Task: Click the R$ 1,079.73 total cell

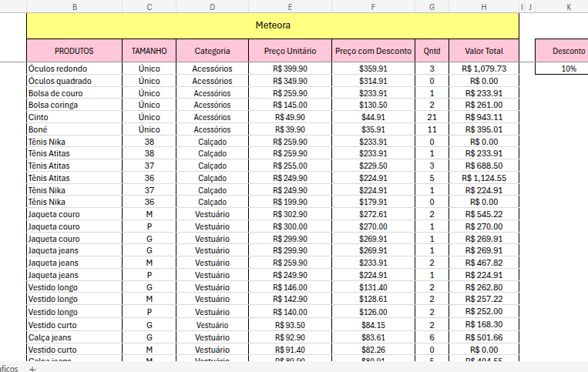Action: 484,69
